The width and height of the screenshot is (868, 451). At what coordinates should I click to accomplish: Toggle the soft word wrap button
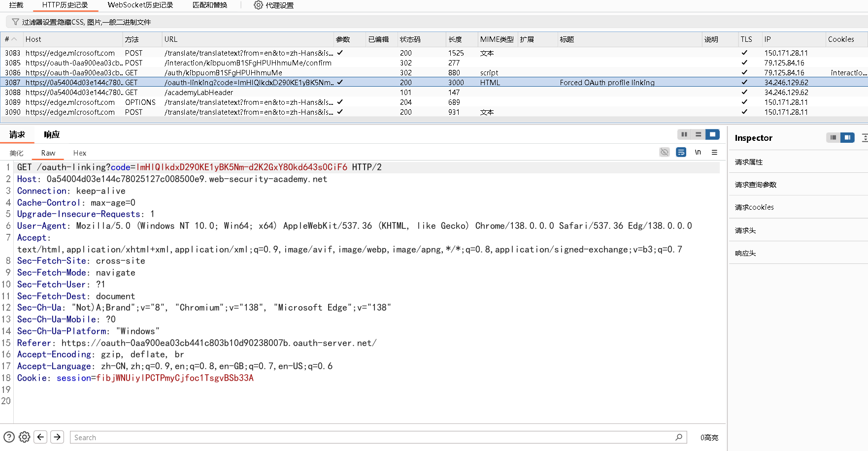point(681,152)
